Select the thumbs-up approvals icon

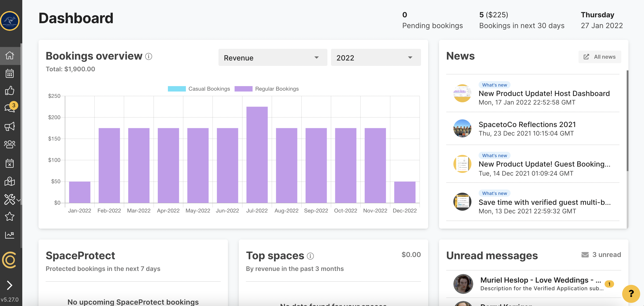(x=10, y=91)
